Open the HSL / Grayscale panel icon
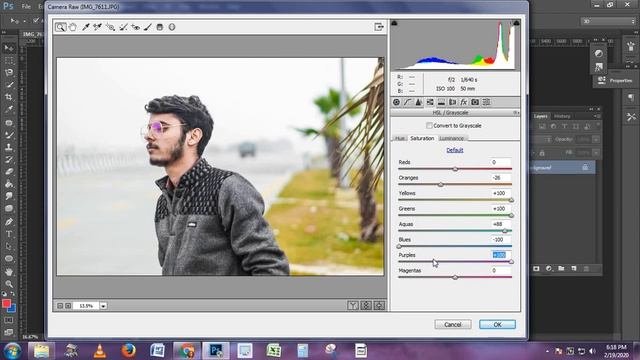640x360 pixels. coord(430,102)
